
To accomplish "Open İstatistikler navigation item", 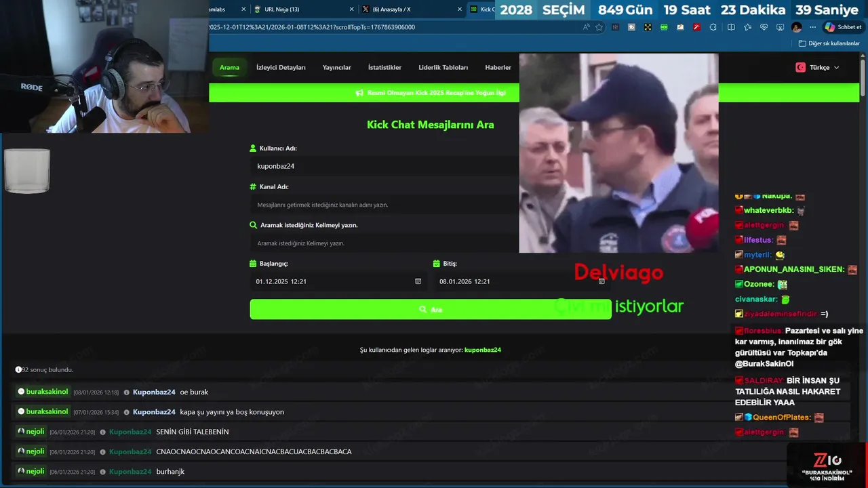I will pyautogui.click(x=384, y=67).
